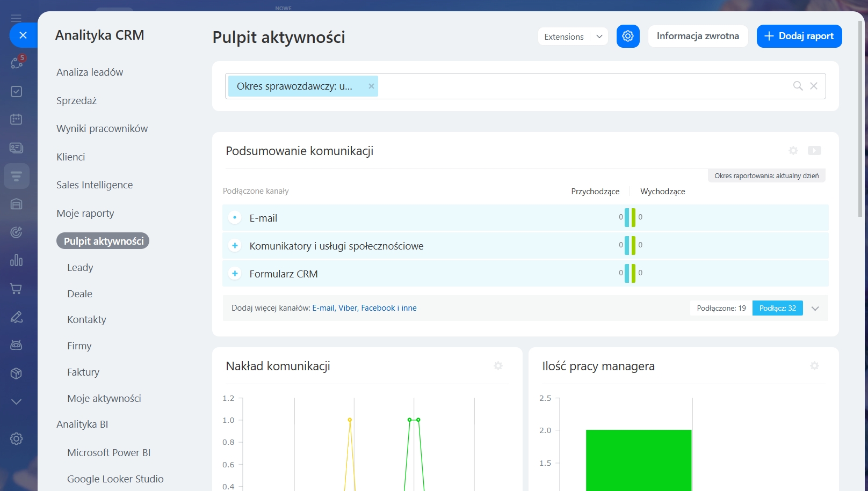The image size is (868, 491).
Task: Play the Podsumowanie komunikacji video icon
Action: point(814,151)
